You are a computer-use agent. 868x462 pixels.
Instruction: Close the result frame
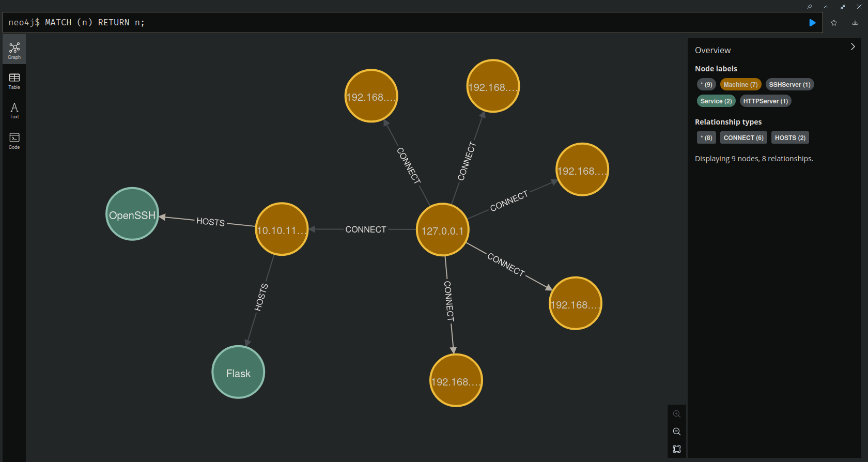click(x=859, y=7)
